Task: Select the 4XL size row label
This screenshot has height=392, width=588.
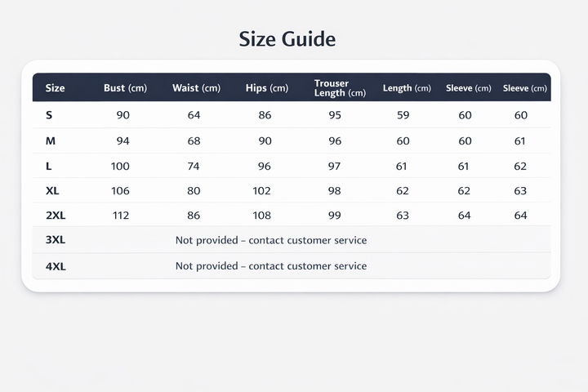Action: (x=56, y=267)
